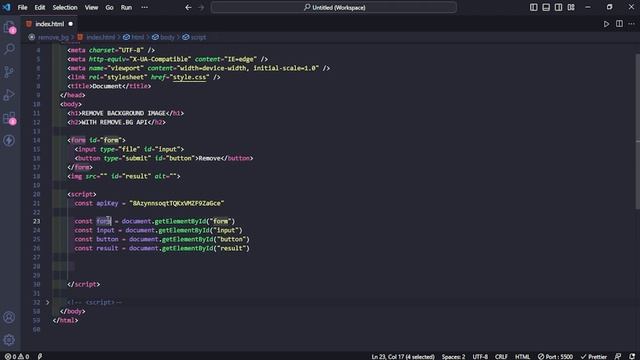The height and width of the screenshot is (360, 640).
Task: Click the closing </html> tag on line 59
Action: (x=65, y=320)
